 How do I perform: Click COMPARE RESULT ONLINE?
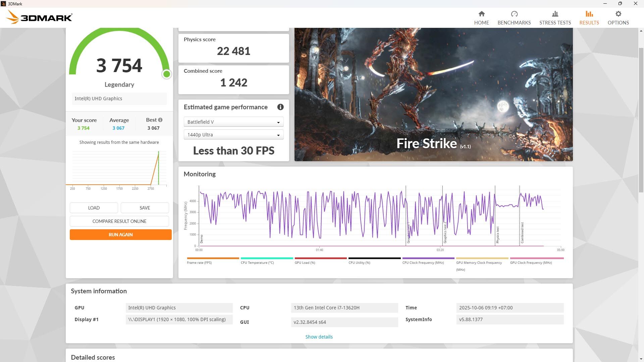click(x=120, y=221)
